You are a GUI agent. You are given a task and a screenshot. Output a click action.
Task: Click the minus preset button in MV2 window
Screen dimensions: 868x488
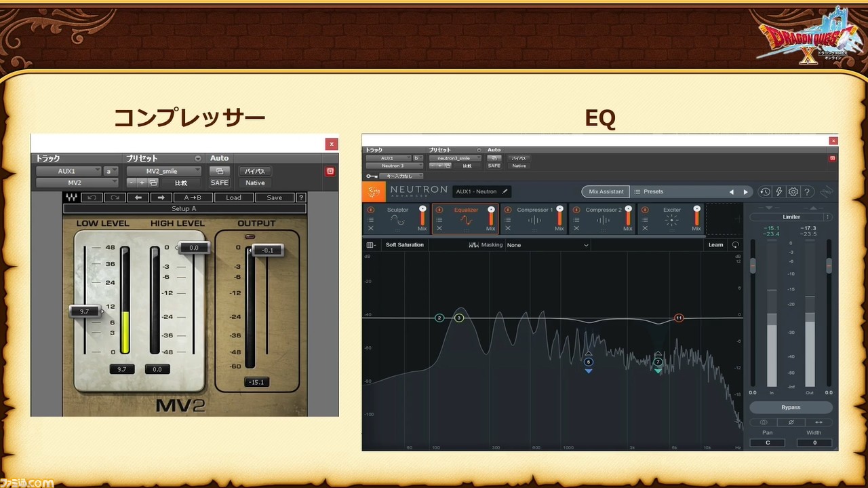point(132,183)
